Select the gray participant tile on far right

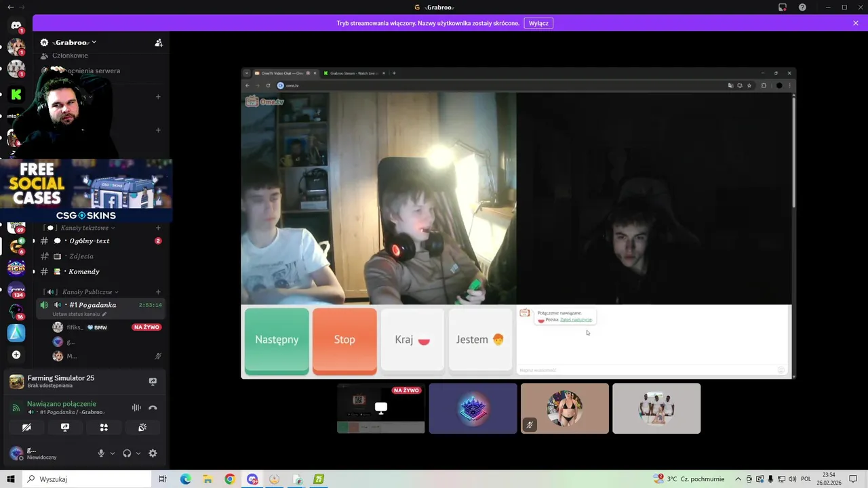(656, 408)
